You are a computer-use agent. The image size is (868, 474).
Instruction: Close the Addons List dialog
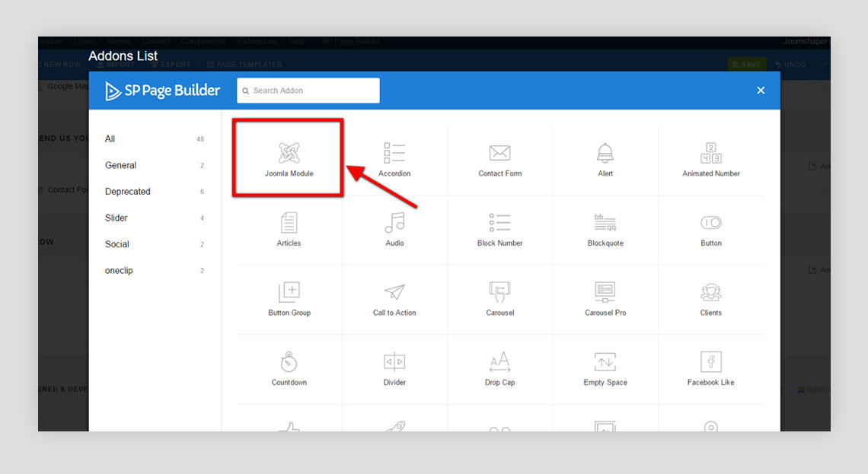coord(760,91)
